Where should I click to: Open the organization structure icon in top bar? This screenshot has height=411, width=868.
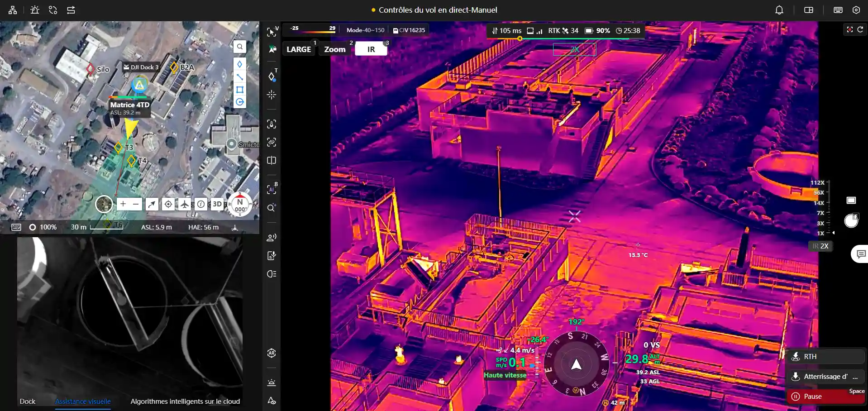coord(13,10)
